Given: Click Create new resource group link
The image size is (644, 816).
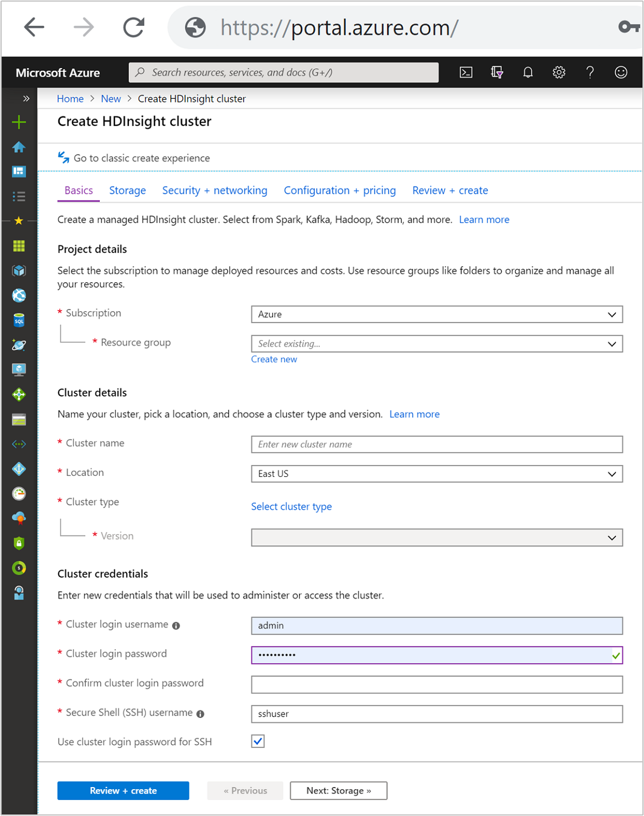Looking at the screenshot, I should pos(274,359).
